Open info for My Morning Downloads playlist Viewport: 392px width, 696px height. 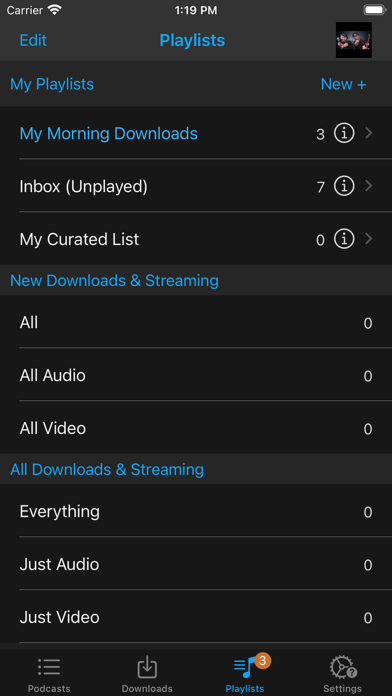[x=344, y=133]
